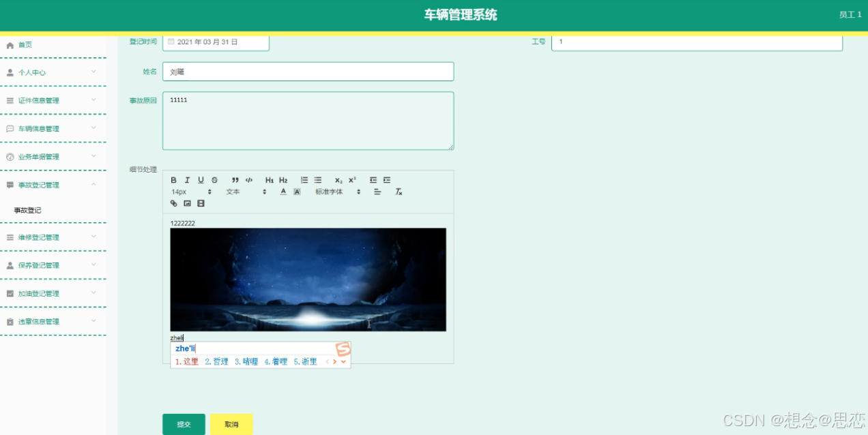868x435 pixels.
Task: Insert a bulleted list
Action: point(318,180)
